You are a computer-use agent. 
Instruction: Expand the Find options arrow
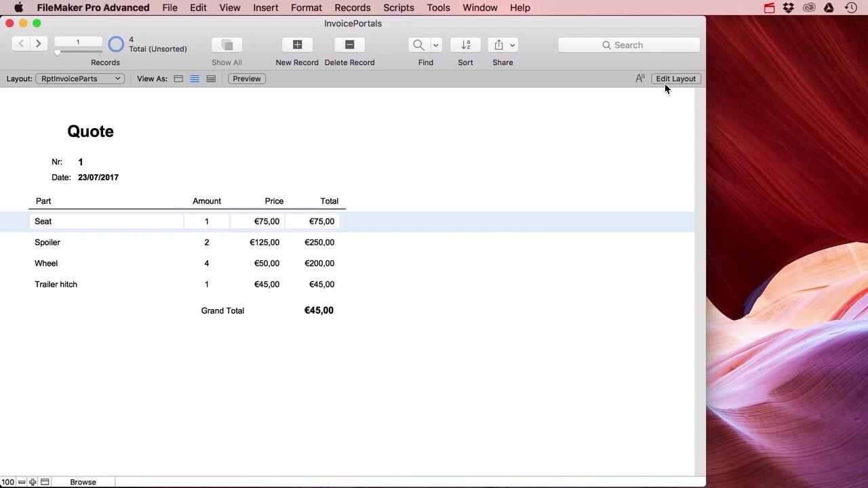click(436, 45)
